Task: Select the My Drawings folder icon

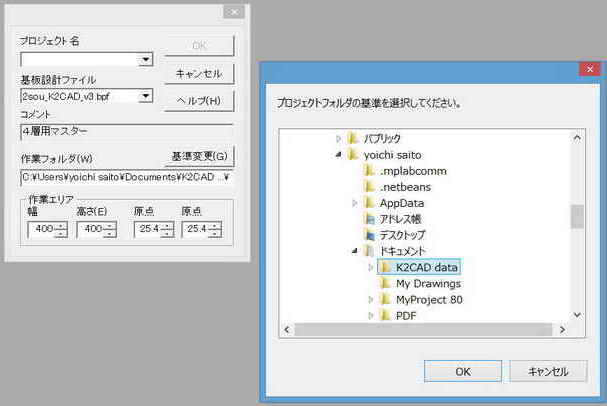Action: (x=385, y=283)
